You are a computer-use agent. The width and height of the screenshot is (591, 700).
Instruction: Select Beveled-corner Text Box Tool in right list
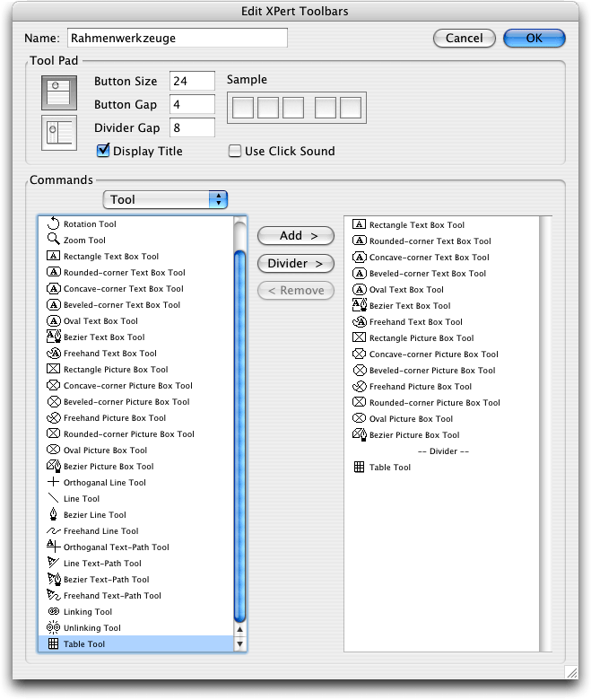pyautogui.click(x=441, y=273)
